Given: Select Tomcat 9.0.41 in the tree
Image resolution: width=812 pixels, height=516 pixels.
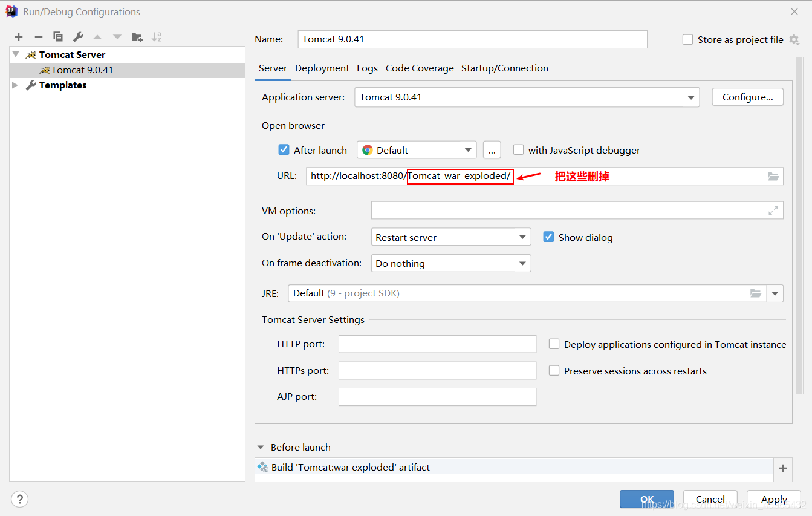Looking at the screenshot, I should (128, 70).
